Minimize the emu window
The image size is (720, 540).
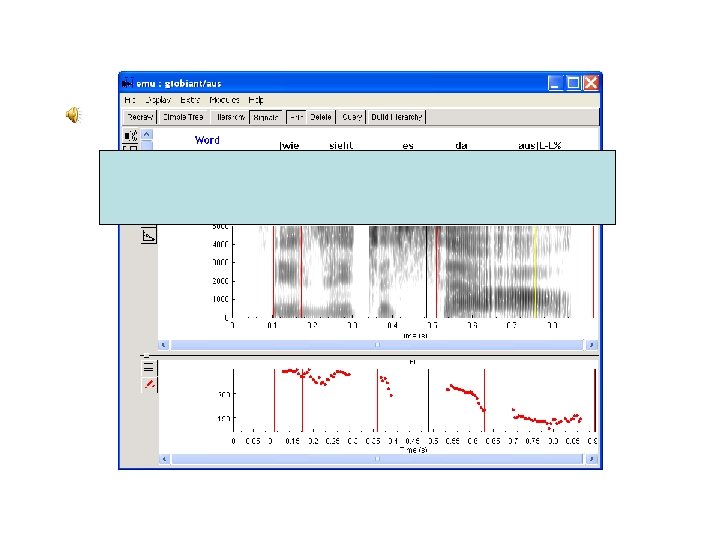(555, 83)
